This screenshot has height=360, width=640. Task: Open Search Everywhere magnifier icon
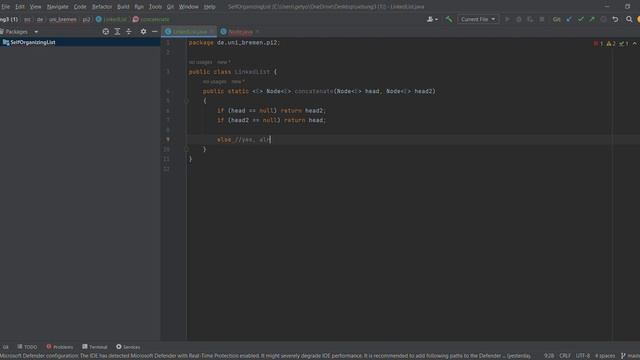pyautogui.click(x=629, y=19)
